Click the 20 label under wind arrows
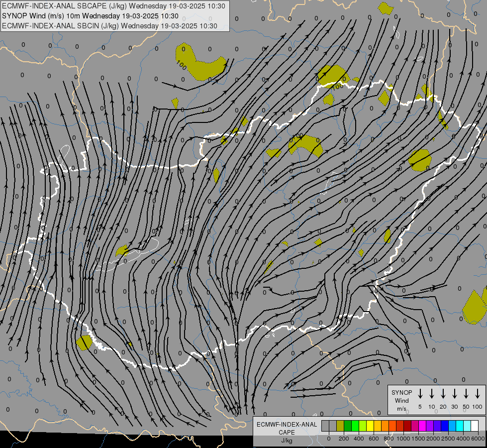The width and height of the screenshot is (487, 448). 443,407
